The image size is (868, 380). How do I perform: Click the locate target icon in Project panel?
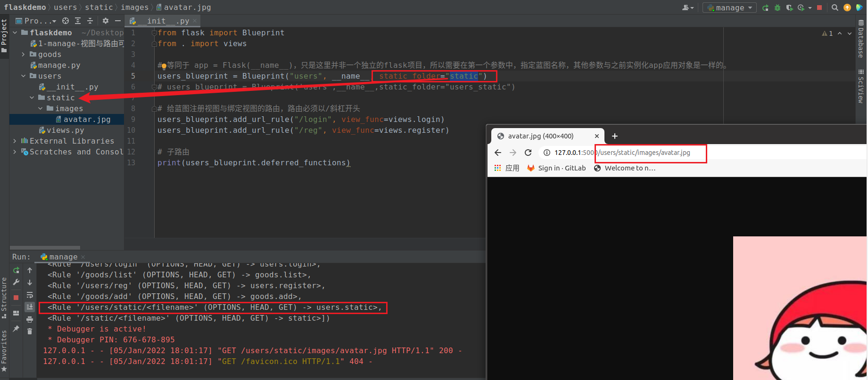coord(66,21)
